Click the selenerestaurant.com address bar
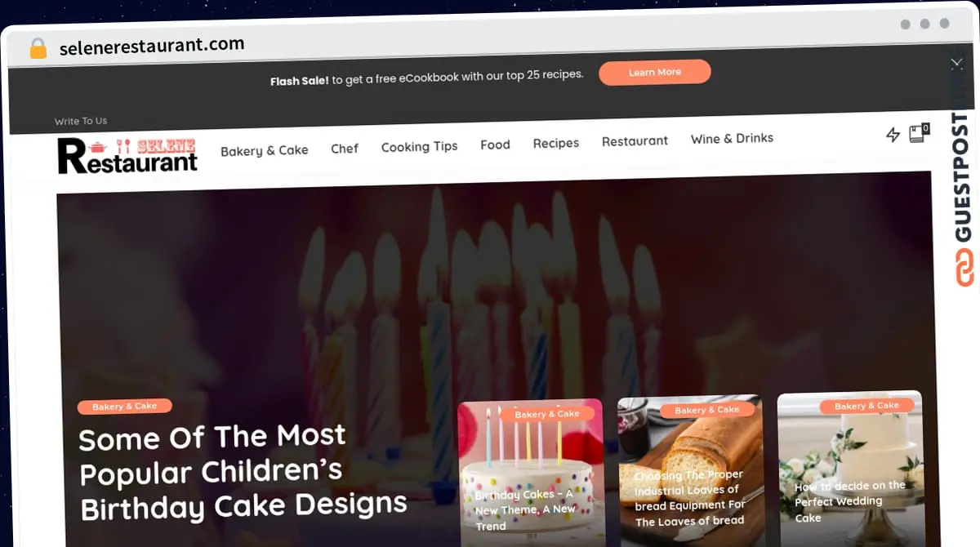The width and height of the screenshot is (980, 547). pos(152,47)
